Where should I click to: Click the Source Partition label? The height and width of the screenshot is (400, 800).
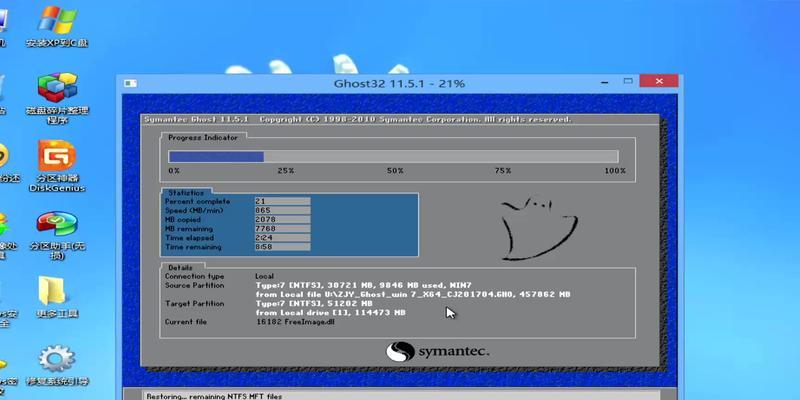[194, 286]
